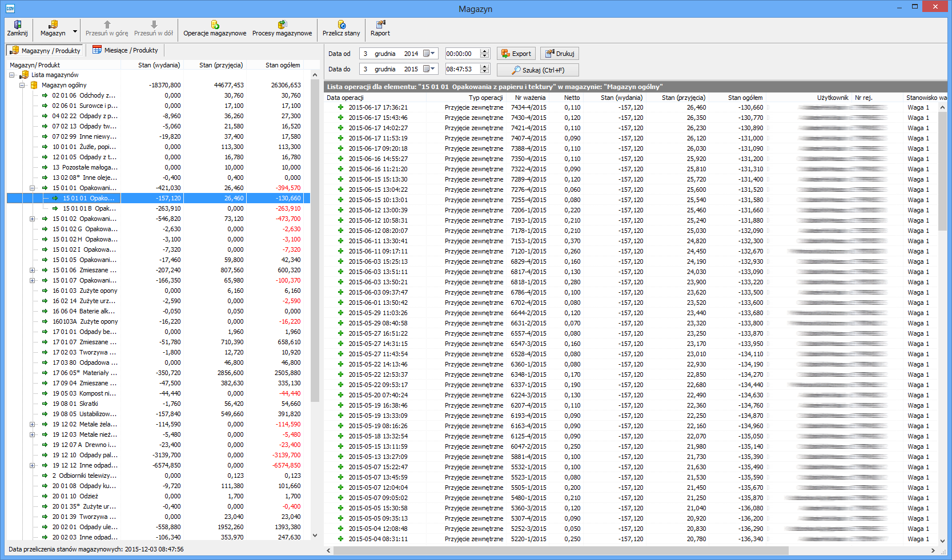952x560 pixels.
Task: Select the Magazyny / Produkty tab
Action: tap(46, 51)
